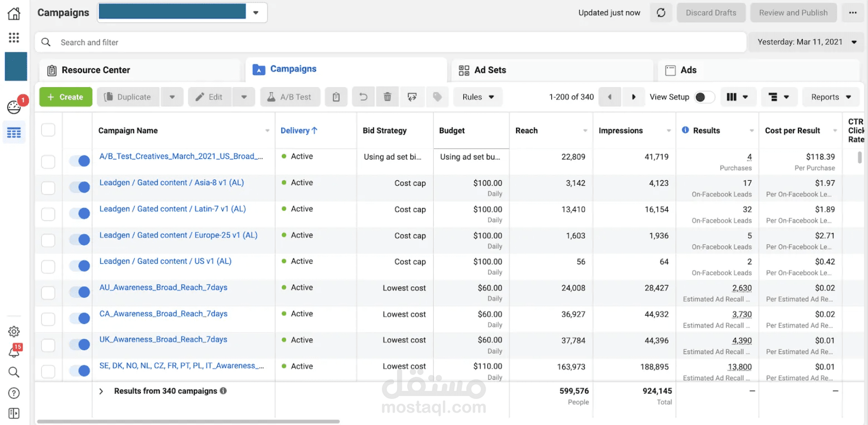The width and height of the screenshot is (868, 425).
Task: Refresh the campaign data
Action: point(661,13)
